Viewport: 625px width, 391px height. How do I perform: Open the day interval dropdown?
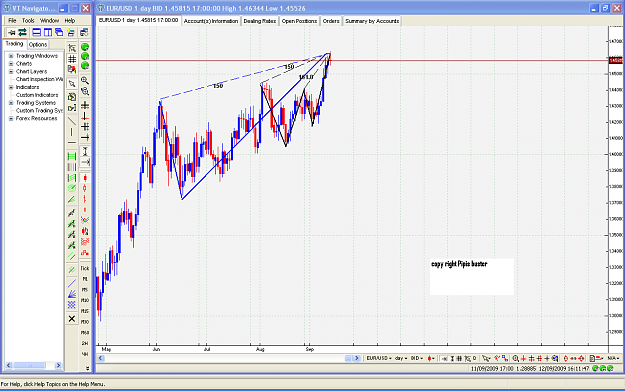click(x=401, y=358)
